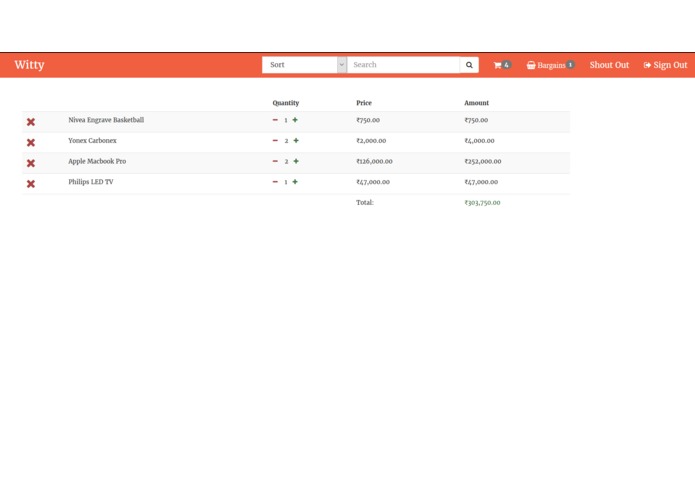Click the Amount column header
This screenshot has height=494, width=695.
[476, 103]
